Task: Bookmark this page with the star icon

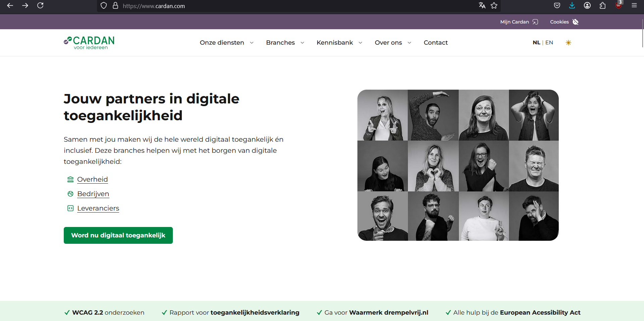Action: coord(494,5)
